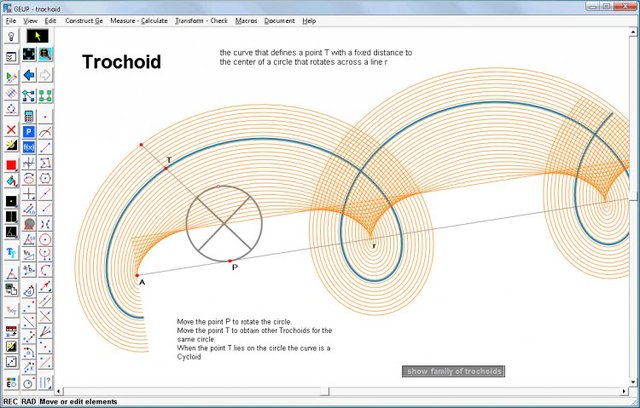Click the black line style swatch
The width and height of the screenshot is (640, 408).
[11, 217]
